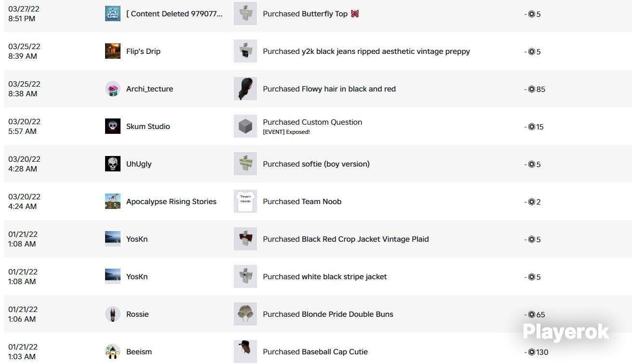Image resolution: width=632 pixels, height=364 pixels.
Task: Open the first YosKn seller link
Action: pos(137,239)
